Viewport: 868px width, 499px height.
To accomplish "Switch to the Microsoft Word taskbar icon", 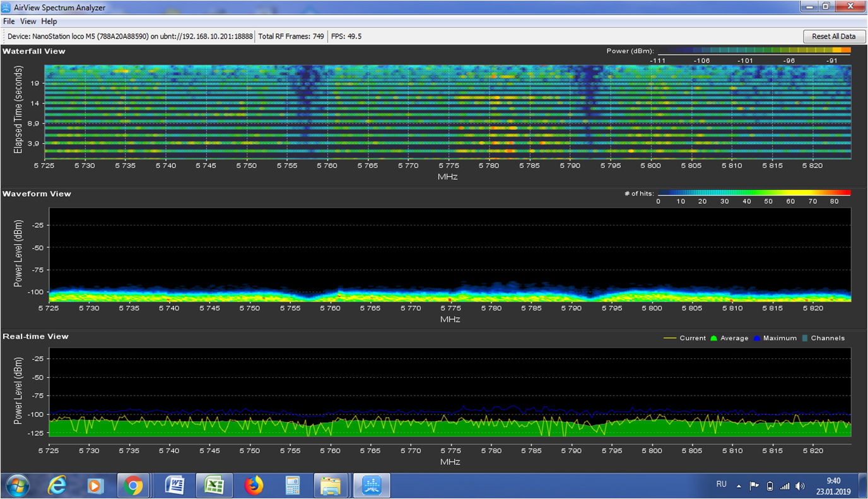I will click(x=174, y=486).
